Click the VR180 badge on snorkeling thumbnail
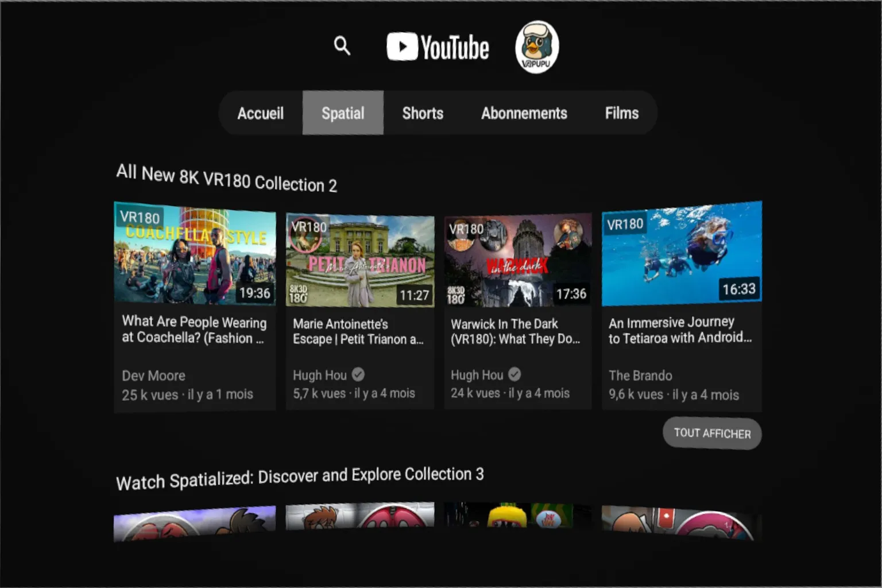This screenshot has height=588, width=882. pos(625,224)
